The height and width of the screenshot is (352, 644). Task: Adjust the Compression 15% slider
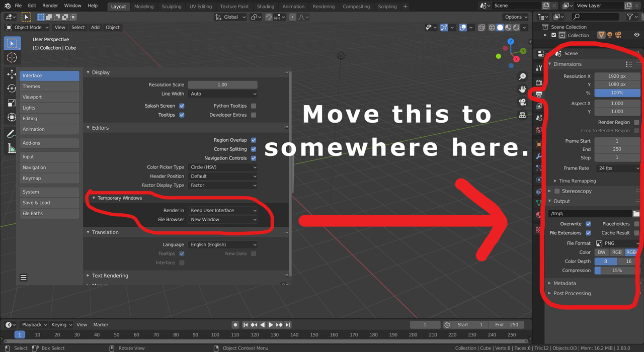tap(617, 271)
